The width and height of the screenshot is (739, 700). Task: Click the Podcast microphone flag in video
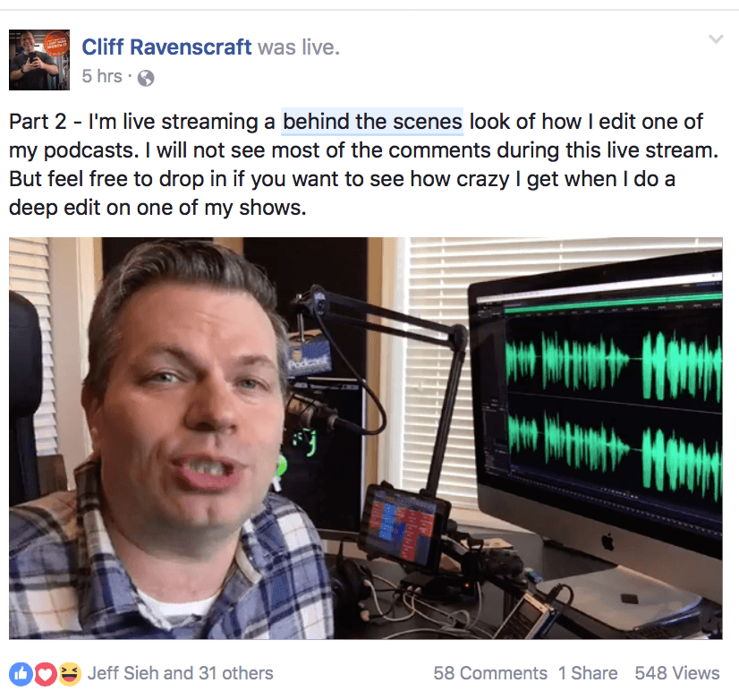309,360
